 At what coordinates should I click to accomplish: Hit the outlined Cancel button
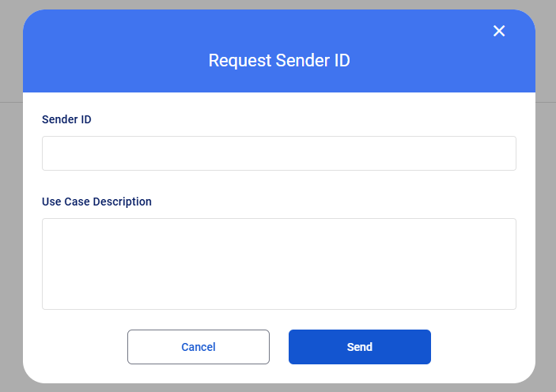(x=199, y=347)
